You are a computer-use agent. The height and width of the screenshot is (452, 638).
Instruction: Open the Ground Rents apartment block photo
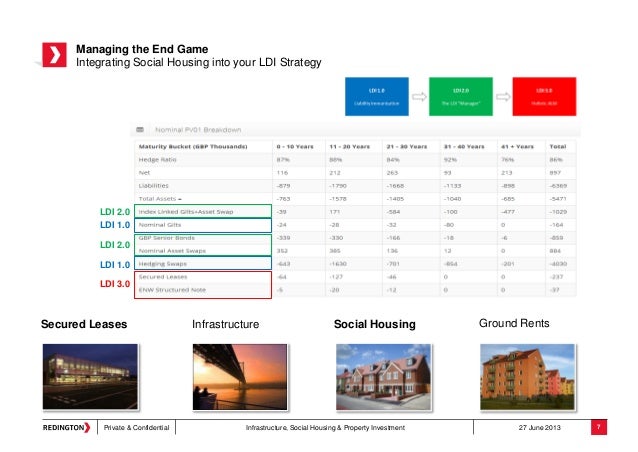[527, 377]
